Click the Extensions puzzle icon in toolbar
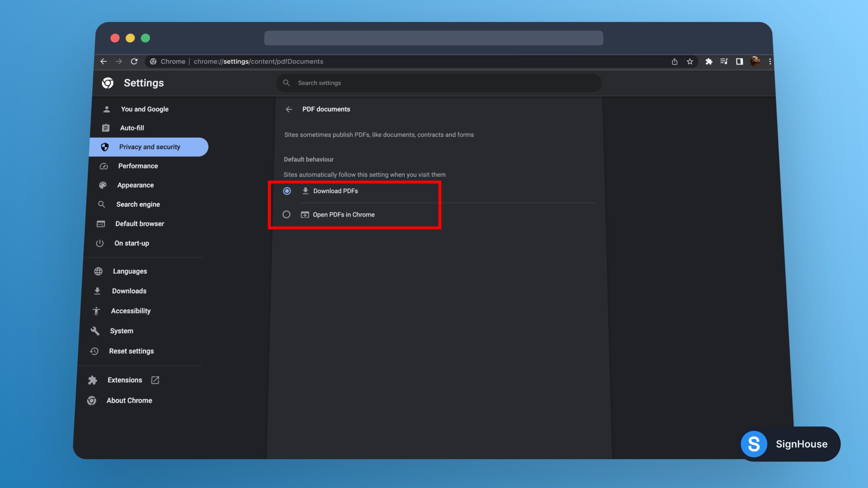 point(709,61)
